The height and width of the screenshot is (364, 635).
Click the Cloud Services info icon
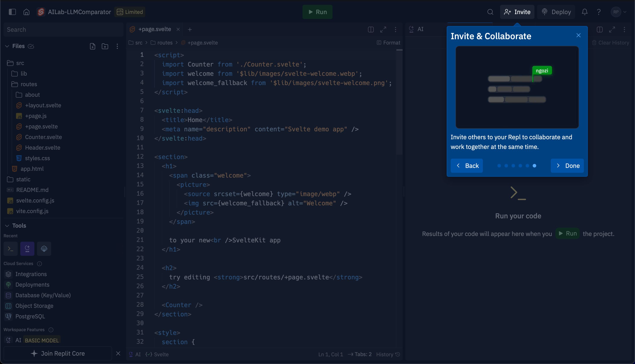39,264
